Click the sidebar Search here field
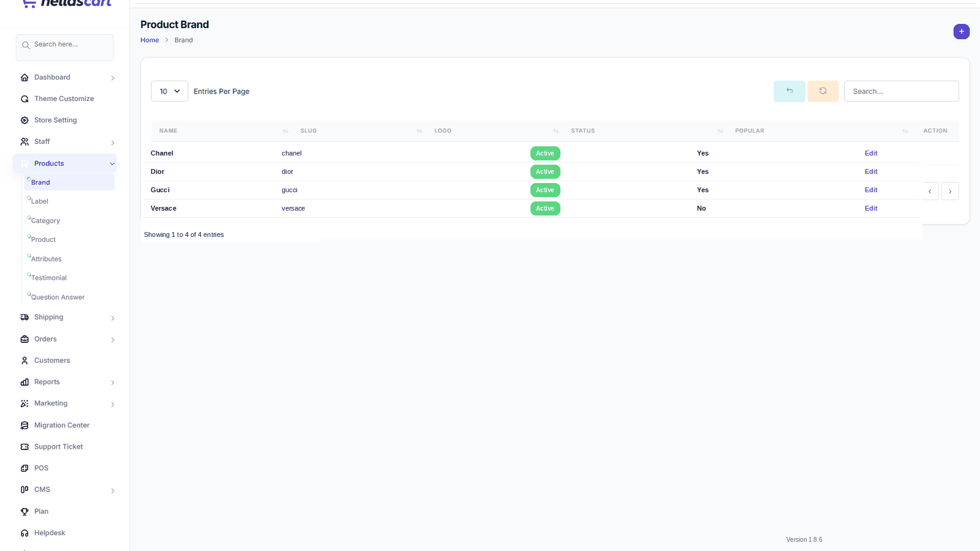The image size is (980, 551). coord(65,48)
